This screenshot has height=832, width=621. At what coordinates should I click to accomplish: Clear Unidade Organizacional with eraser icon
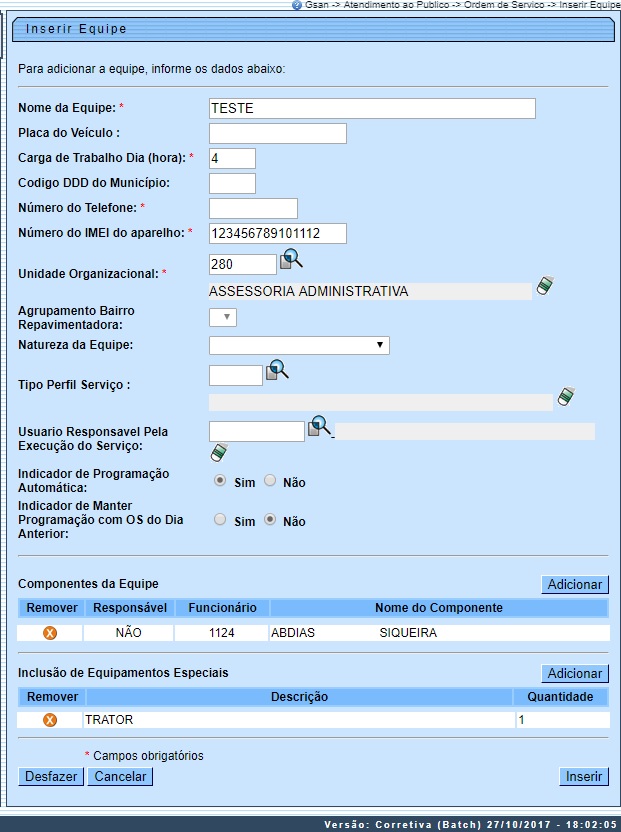[545, 285]
